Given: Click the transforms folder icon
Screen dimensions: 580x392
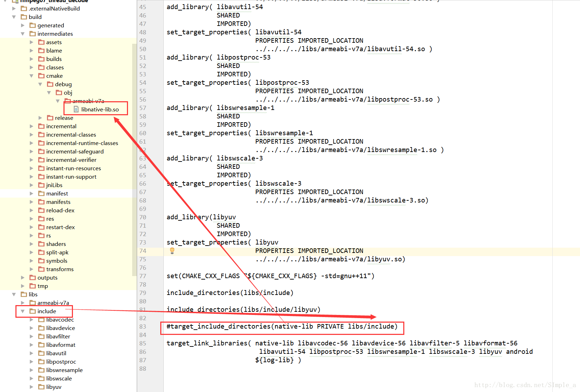Looking at the screenshot, I should click(41, 269).
